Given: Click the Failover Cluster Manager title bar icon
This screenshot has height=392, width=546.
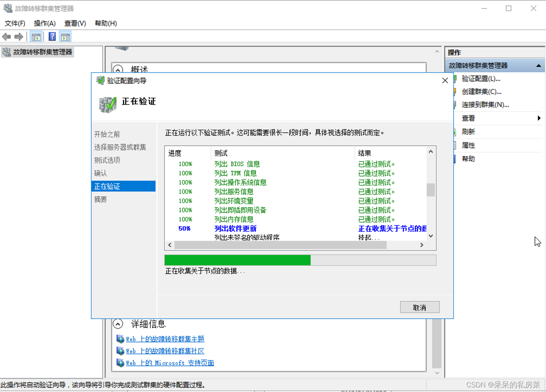Looking at the screenshot, I should click(x=8, y=8).
